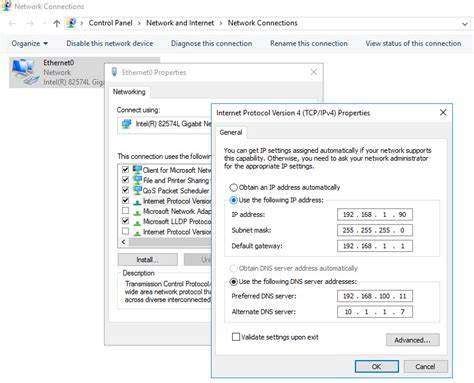
Task: Click the left scroll arrow in components list
Action: pos(124,242)
